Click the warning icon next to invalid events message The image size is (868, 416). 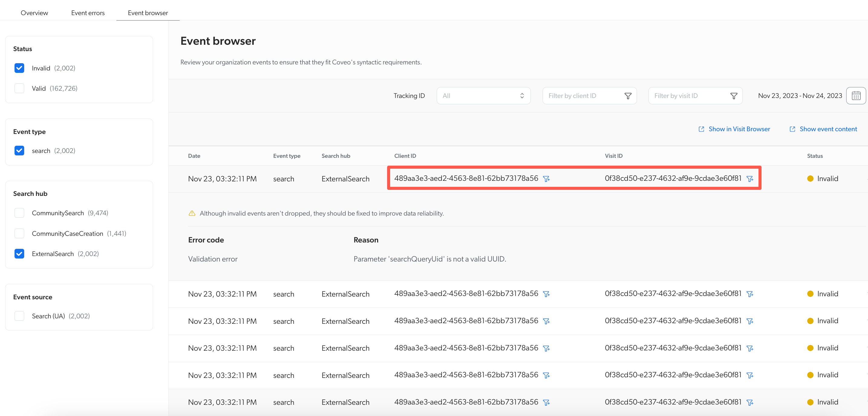[192, 213]
